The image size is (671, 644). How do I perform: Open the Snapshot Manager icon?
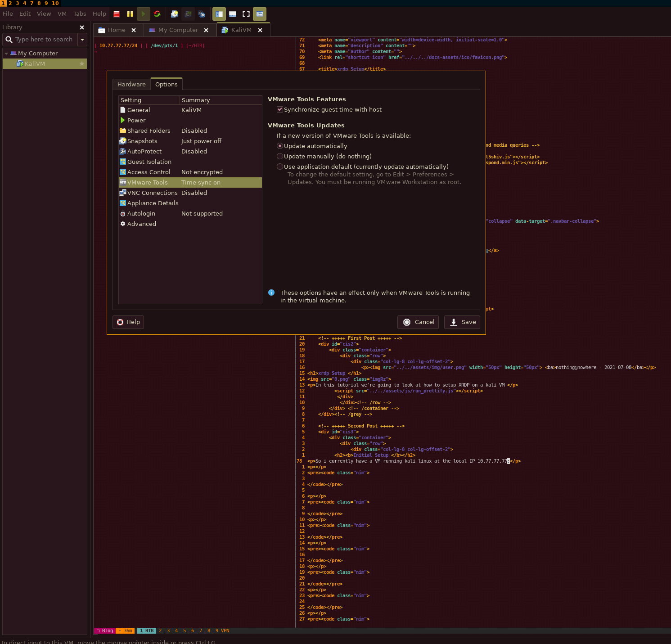[x=202, y=14]
